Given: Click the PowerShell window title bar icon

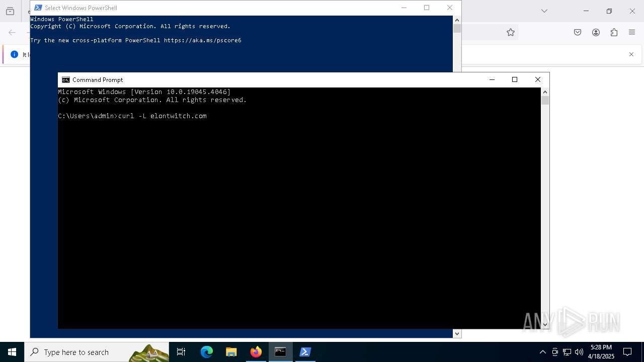Looking at the screenshot, I should (x=38, y=8).
